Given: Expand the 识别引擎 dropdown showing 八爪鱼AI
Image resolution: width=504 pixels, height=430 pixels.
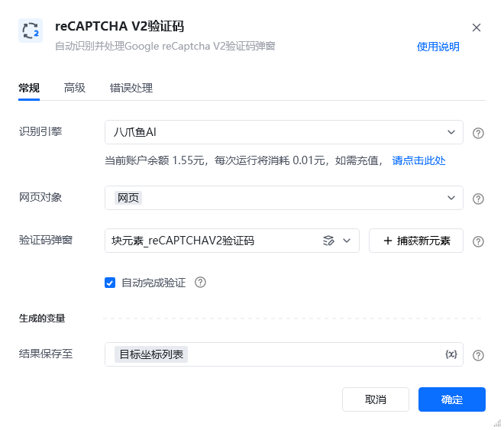Looking at the screenshot, I should coord(284,132).
